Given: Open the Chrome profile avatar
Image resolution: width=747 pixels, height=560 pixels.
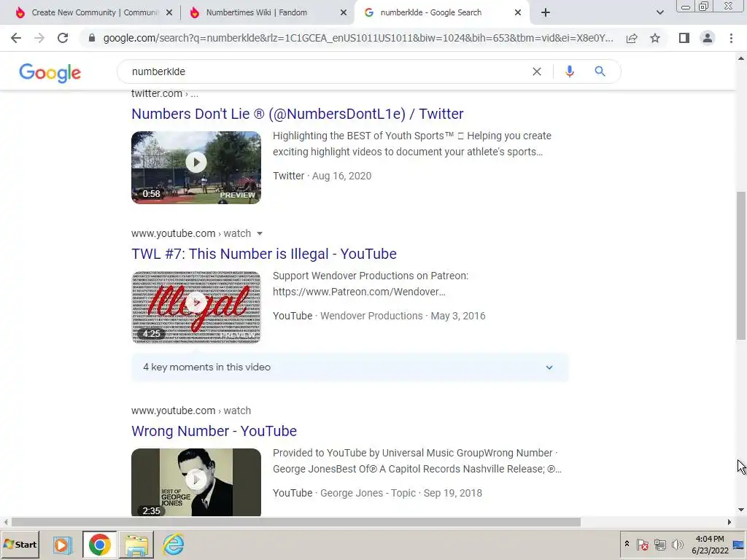Looking at the screenshot, I should pos(708,38).
